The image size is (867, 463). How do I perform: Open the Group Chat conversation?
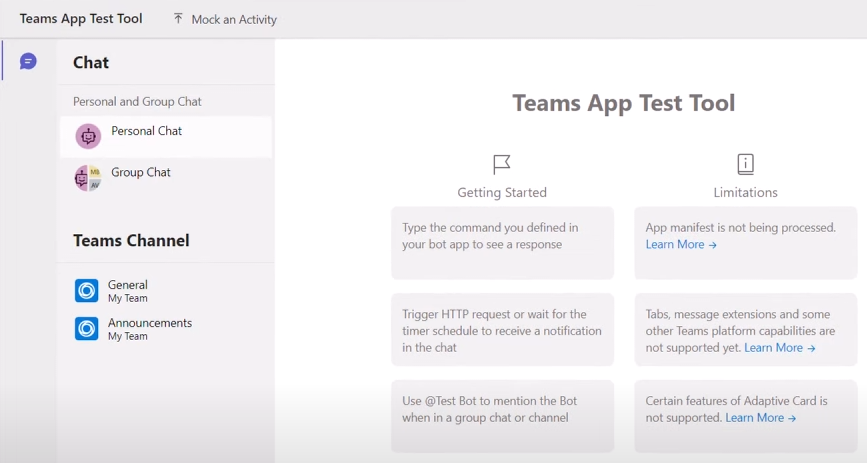(166, 178)
